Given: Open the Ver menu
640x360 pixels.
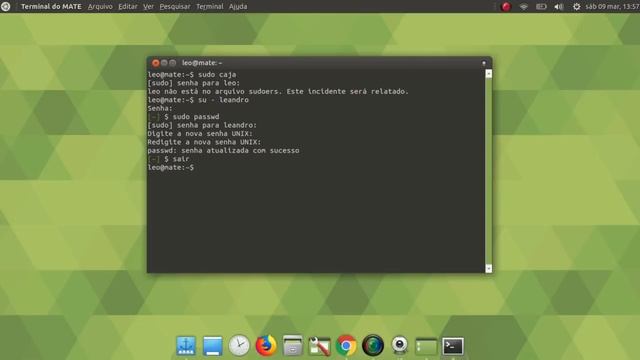Looking at the screenshot, I should (x=149, y=7).
